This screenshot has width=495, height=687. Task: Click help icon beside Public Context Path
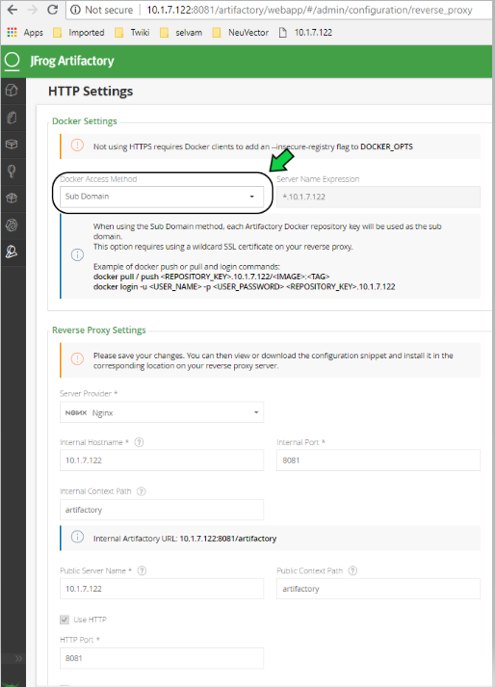point(353,570)
